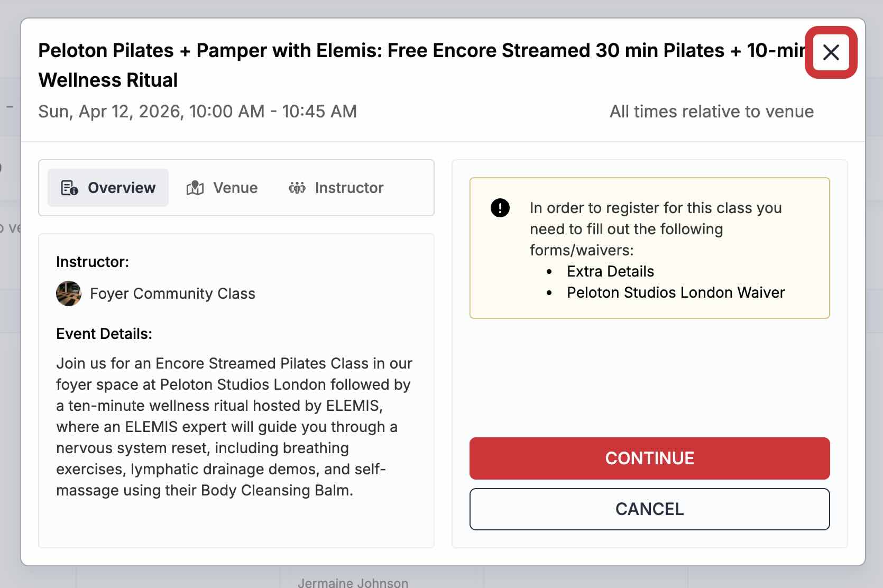
Task: Open the Peloton Studios London Waiver entry
Action: [676, 292]
